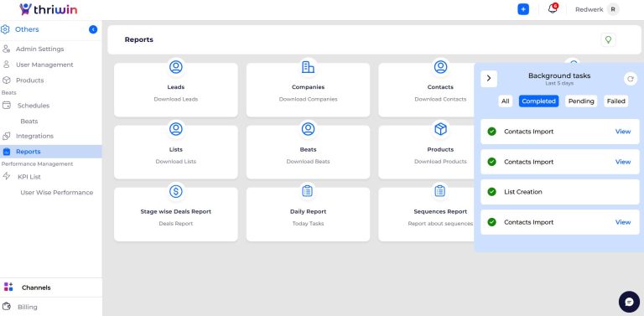Open Billing in sidebar
This screenshot has height=316, width=644.
coord(27,307)
